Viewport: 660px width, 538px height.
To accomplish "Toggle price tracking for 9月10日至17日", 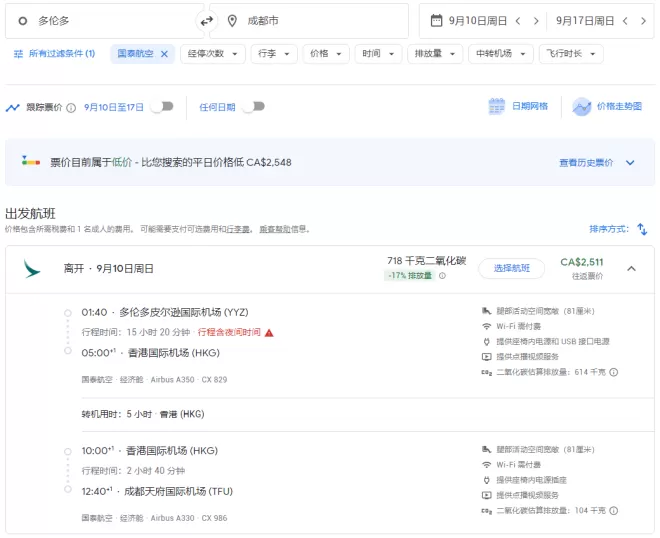I will [162, 107].
